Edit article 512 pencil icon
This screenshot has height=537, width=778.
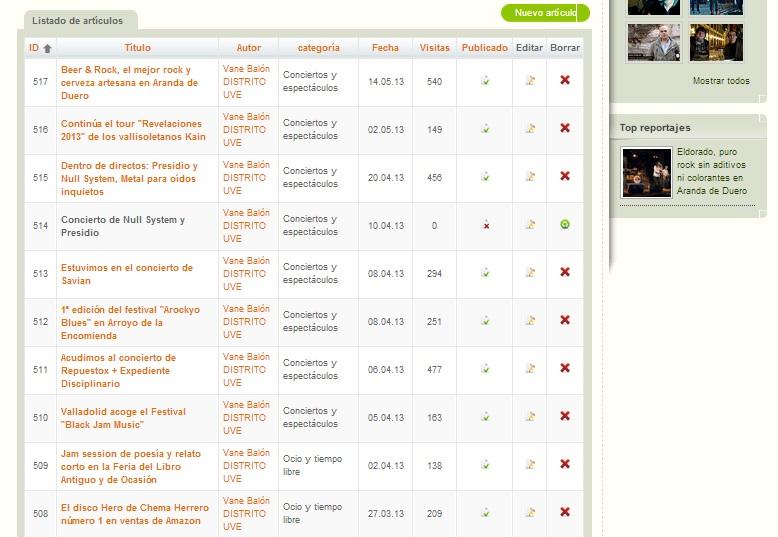click(530, 320)
